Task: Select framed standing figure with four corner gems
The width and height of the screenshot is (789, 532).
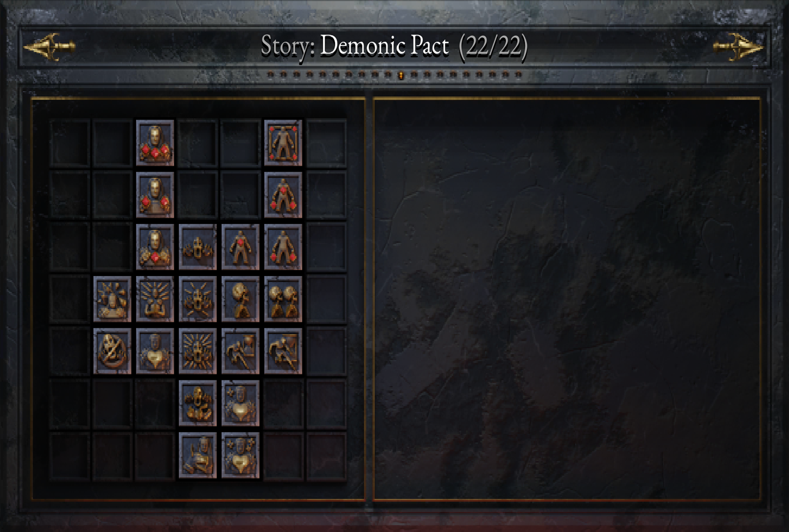Action: 283,143
